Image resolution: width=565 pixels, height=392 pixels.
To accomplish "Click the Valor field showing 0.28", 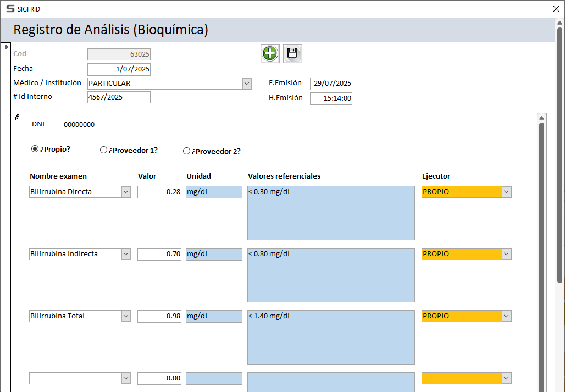I will pos(159,192).
